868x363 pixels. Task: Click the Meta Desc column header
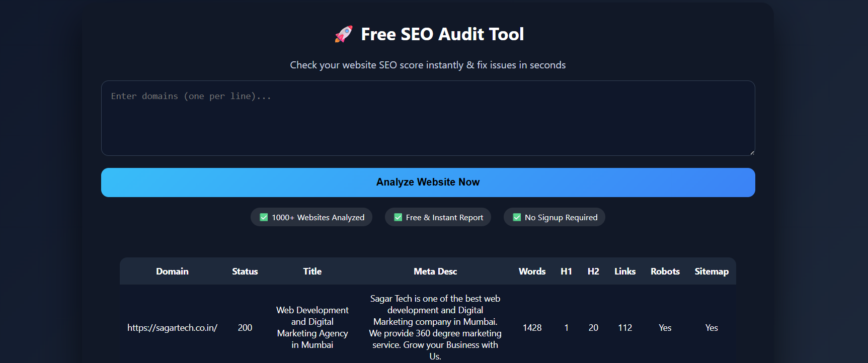click(435, 271)
